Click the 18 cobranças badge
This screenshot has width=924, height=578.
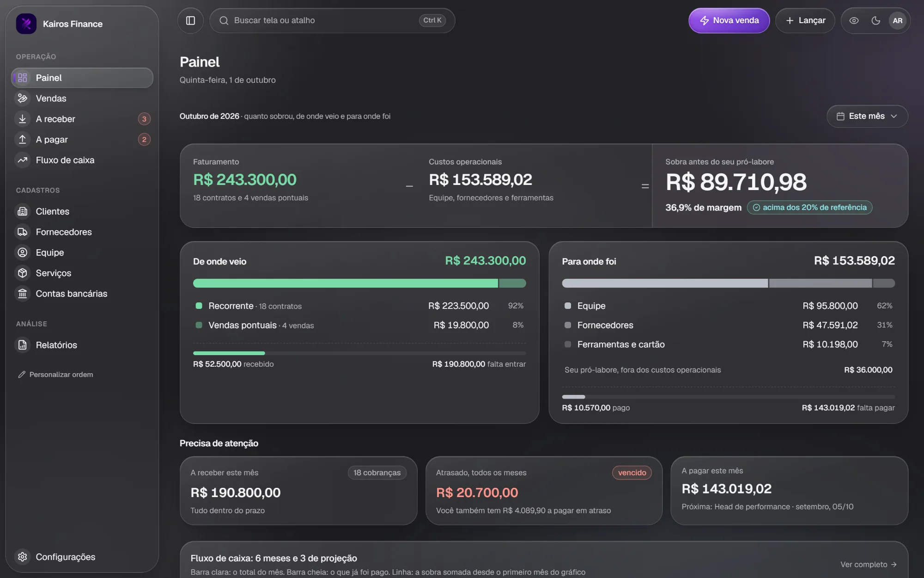click(377, 473)
